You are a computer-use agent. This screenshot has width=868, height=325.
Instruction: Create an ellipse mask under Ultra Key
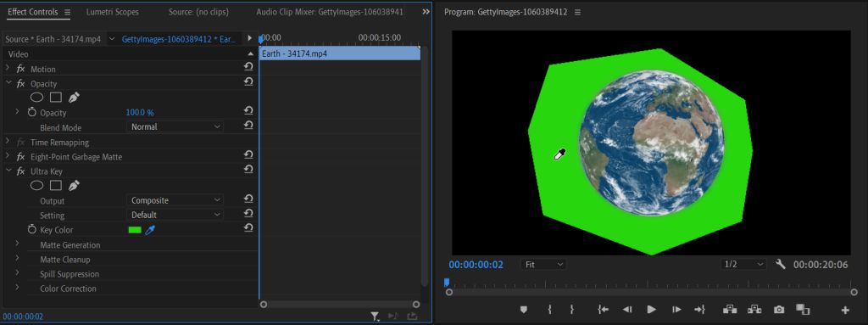coord(36,186)
